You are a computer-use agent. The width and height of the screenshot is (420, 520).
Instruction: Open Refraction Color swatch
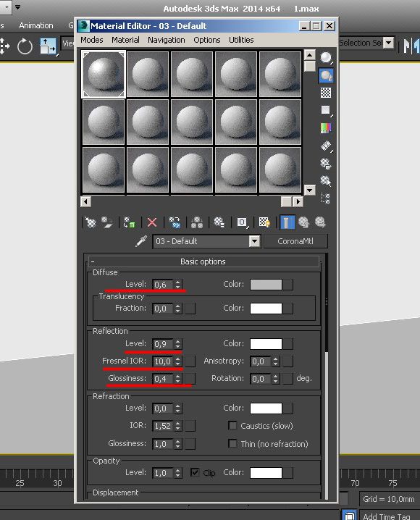coord(266,408)
